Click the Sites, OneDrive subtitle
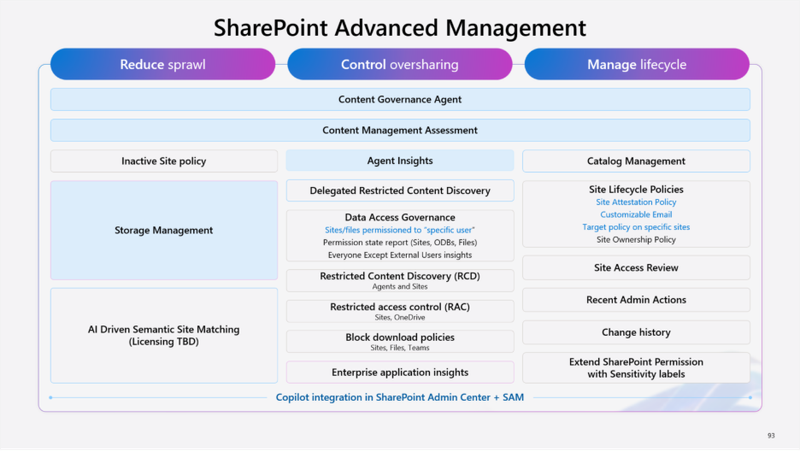800x451 pixels. tap(400, 317)
